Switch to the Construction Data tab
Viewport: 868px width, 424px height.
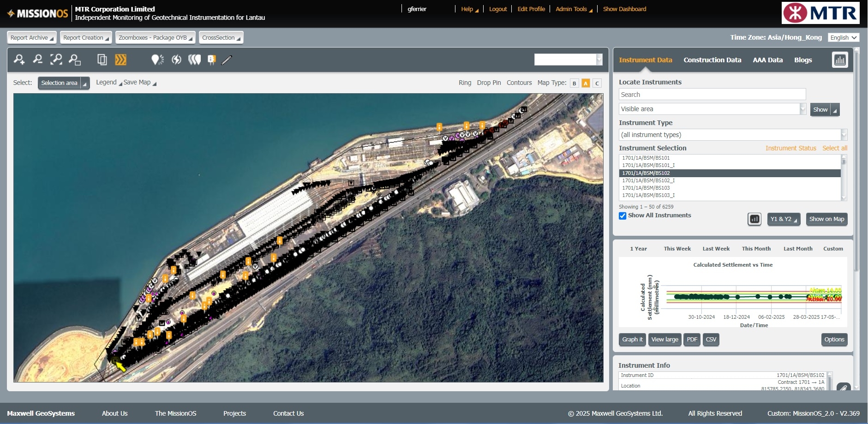pyautogui.click(x=712, y=60)
